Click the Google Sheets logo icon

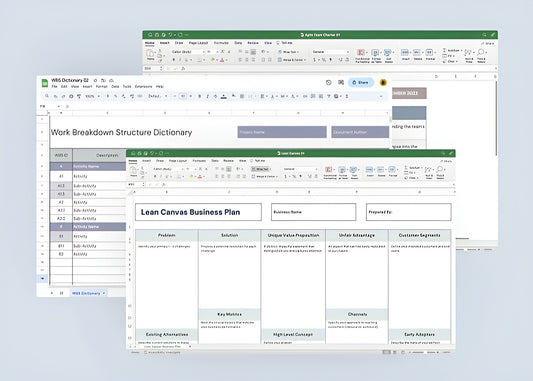45,83
